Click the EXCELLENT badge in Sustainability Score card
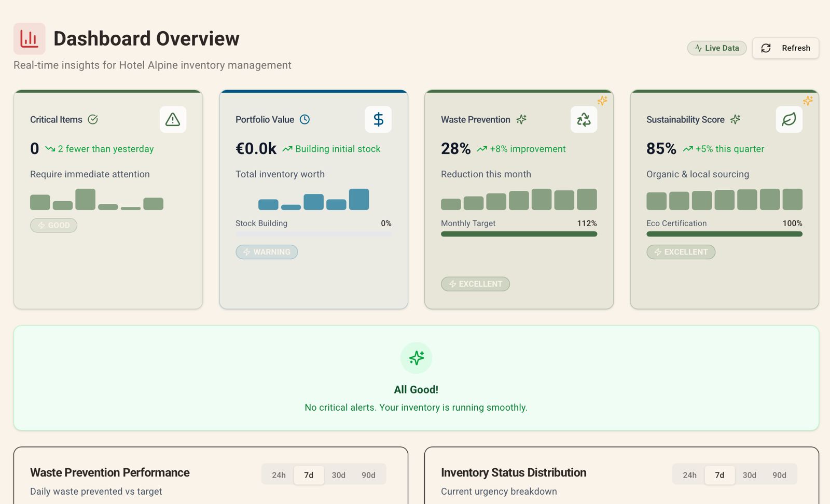 pos(681,252)
